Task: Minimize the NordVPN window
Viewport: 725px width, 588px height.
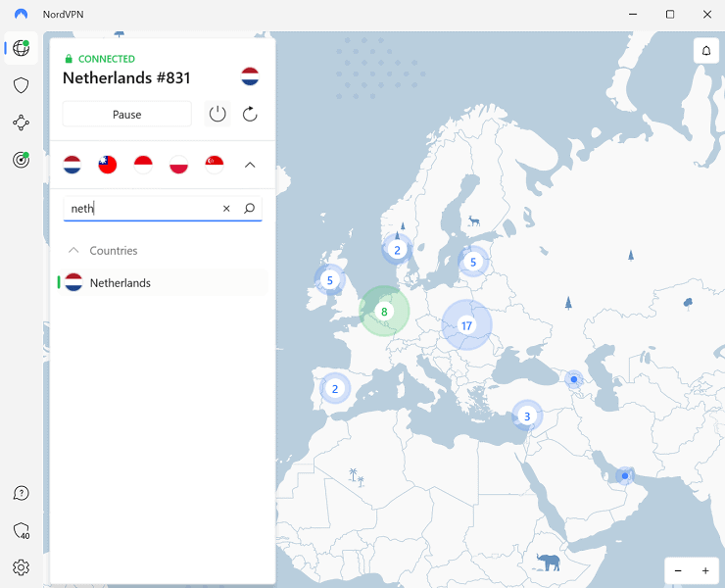Action: pyautogui.click(x=633, y=15)
